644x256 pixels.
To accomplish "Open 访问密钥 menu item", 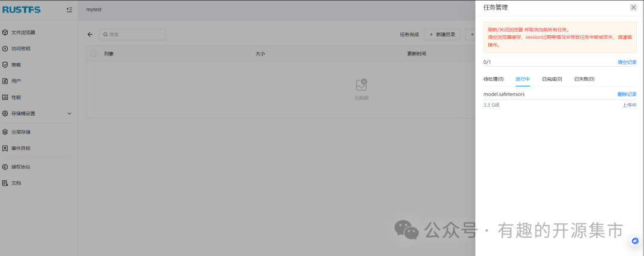I will 20,48.
